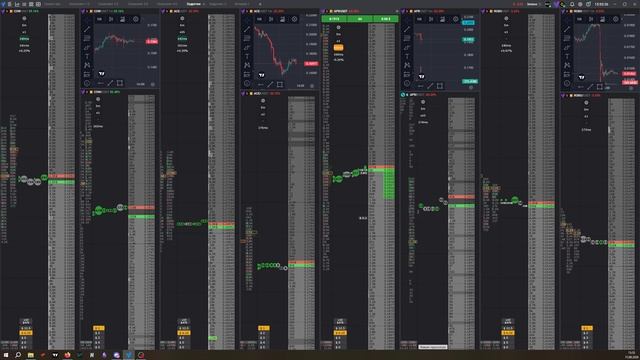This screenshot has width=640, height=360.
Task: Toggle order type switch in APRUSDT order book
Action: tap(340, 322)
